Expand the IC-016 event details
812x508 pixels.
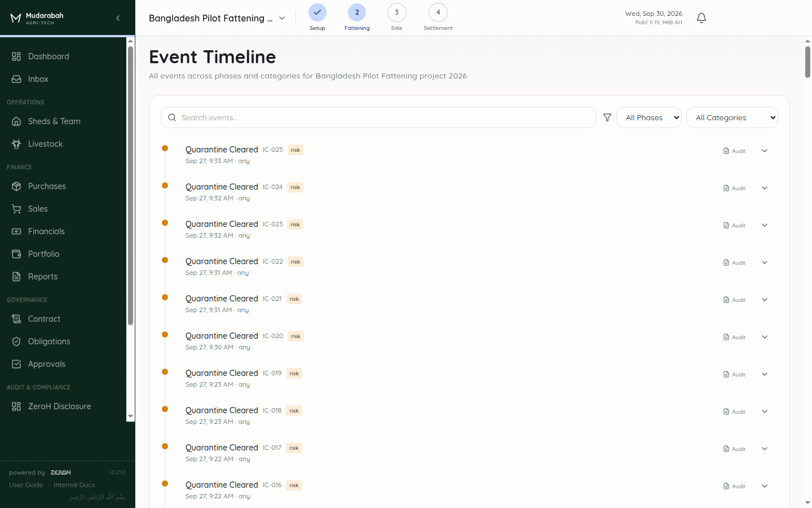coord(765,486)
